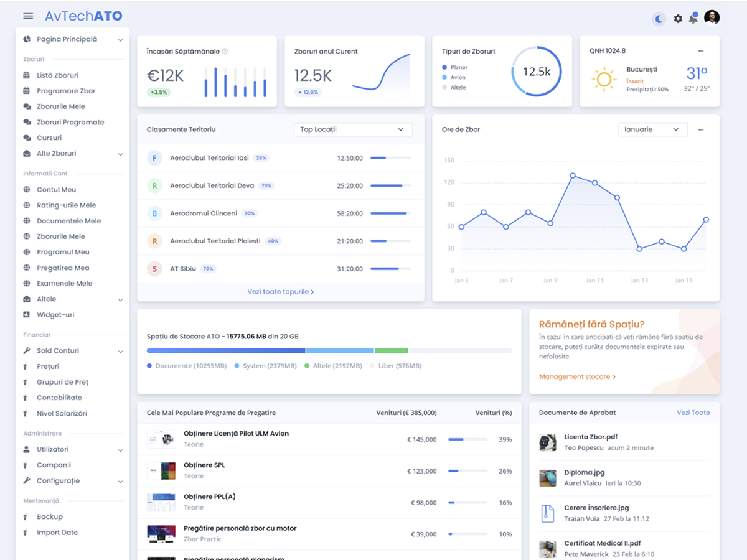Image resolution: width=747 pixels, height=560 pixels.
Task: Open the notifications bell
Action: (693, 19)
